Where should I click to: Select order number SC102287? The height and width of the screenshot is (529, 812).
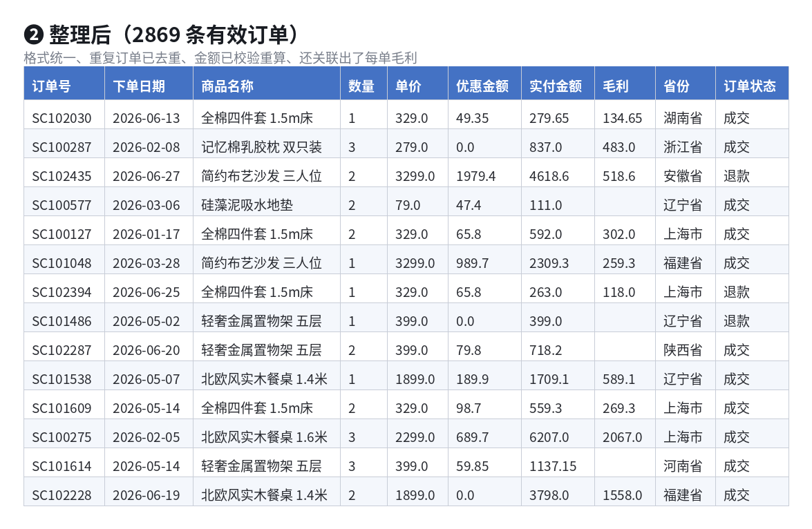pos(62,350)
